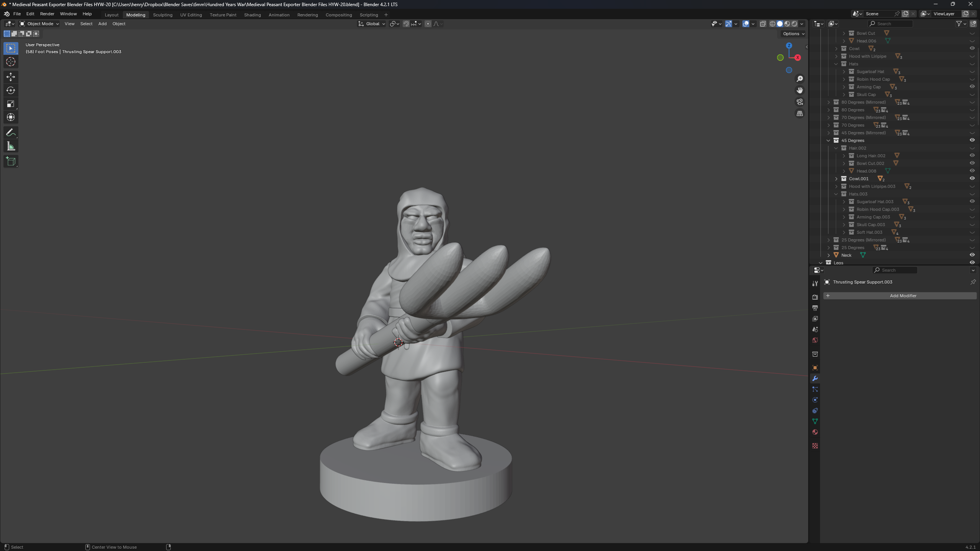Click the outliner Search field
980x551 pixels.
[x=890, y=24]
